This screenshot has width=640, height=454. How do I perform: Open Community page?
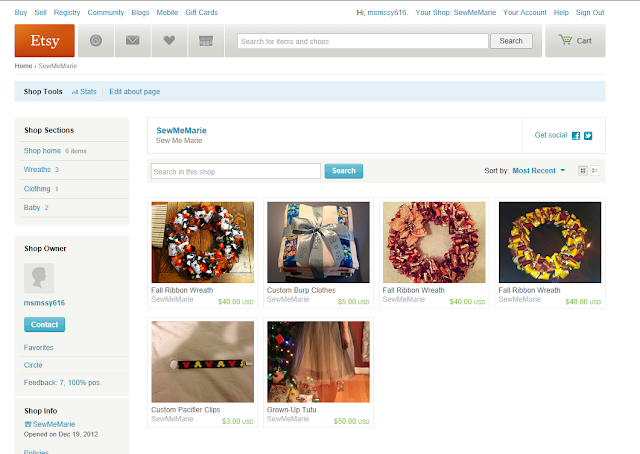click(106, 12)
